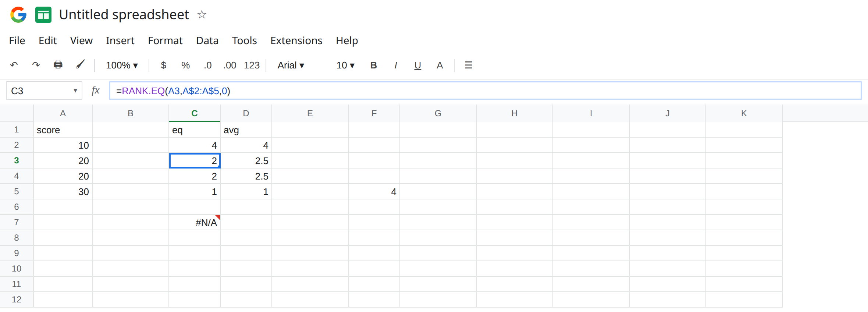868x312 pixels.
Task: Click the Undo arrow icon
Action: [x=14, y=65]
